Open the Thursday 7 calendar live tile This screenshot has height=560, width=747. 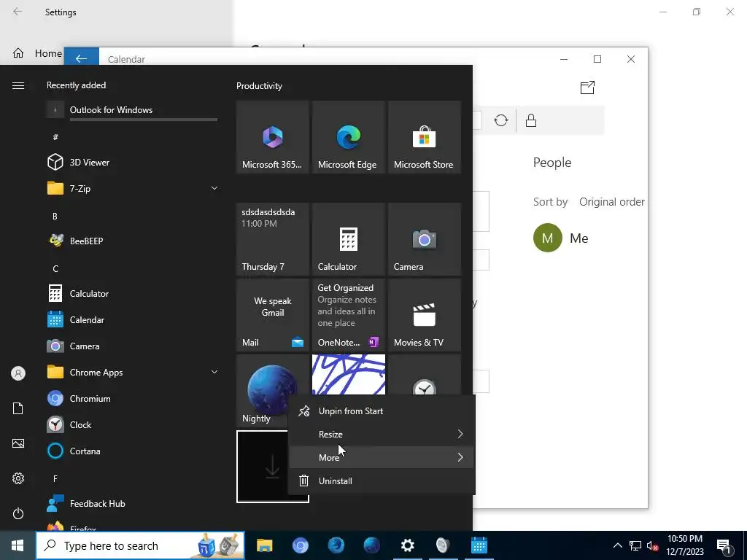[273, 239]
